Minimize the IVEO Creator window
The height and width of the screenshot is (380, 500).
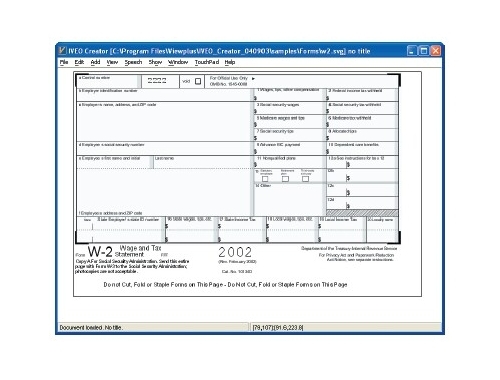click(x=412, y=51)
